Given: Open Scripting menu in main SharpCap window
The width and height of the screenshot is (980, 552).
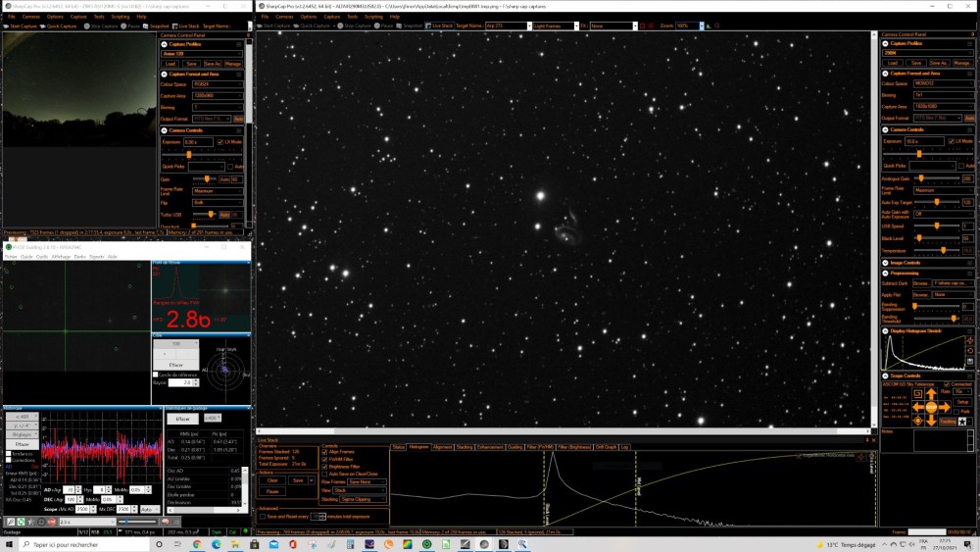Looking at the screenshot, I should [373, 17].
